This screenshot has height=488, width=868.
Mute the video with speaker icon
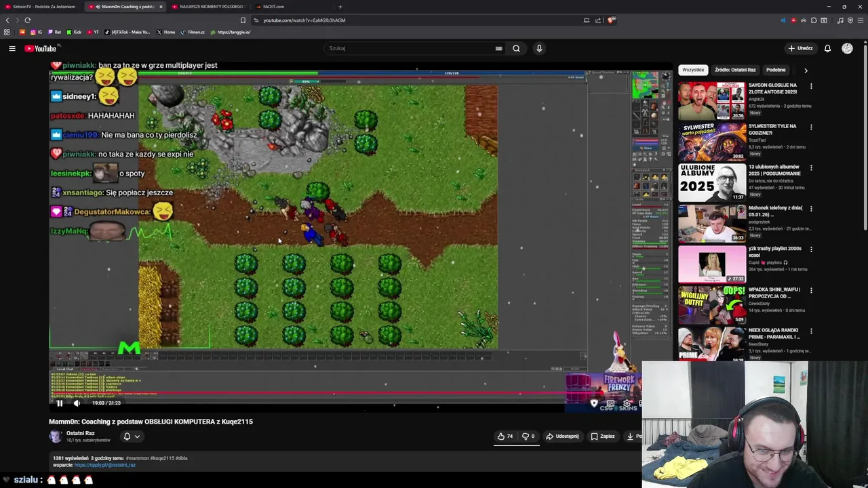(77, 403)
